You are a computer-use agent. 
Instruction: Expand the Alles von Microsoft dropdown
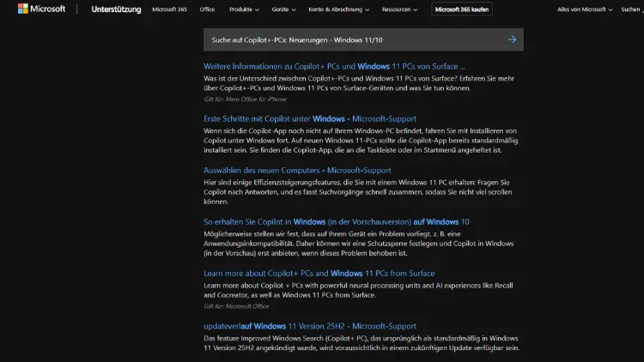pyautogui.click(x=585, y=9)
